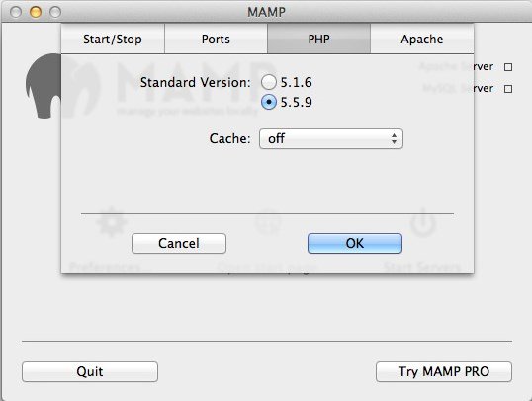
Task: Select PHP standard version 5.1.6
Action: click(268, 82)
